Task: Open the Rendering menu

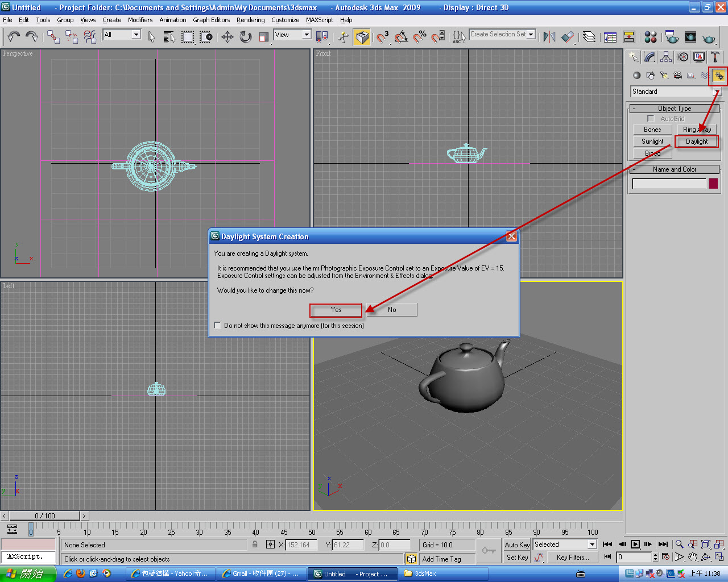Action: pos(251,20)
